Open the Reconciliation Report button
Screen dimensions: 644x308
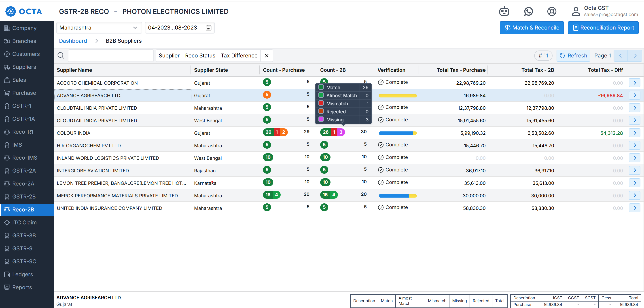pos(603,28)
